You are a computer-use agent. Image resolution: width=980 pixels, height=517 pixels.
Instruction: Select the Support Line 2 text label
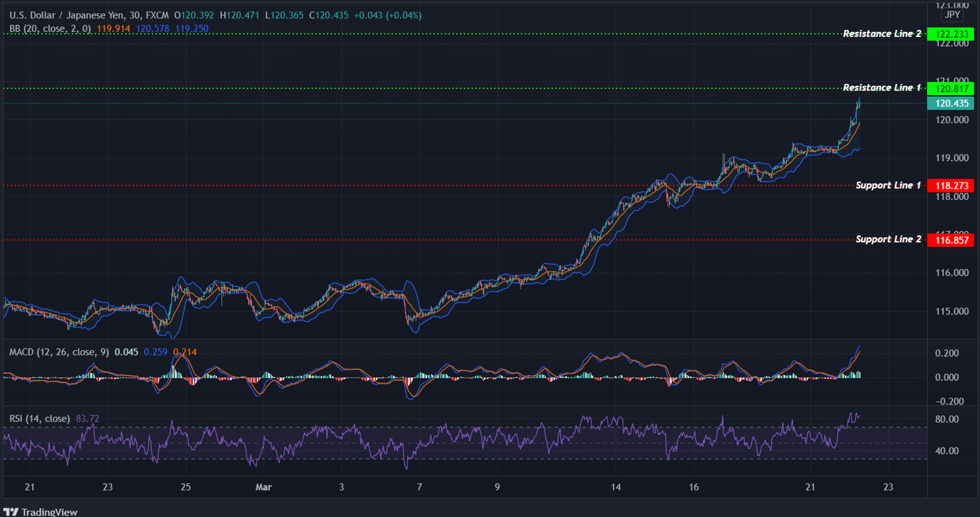point(888,239)
